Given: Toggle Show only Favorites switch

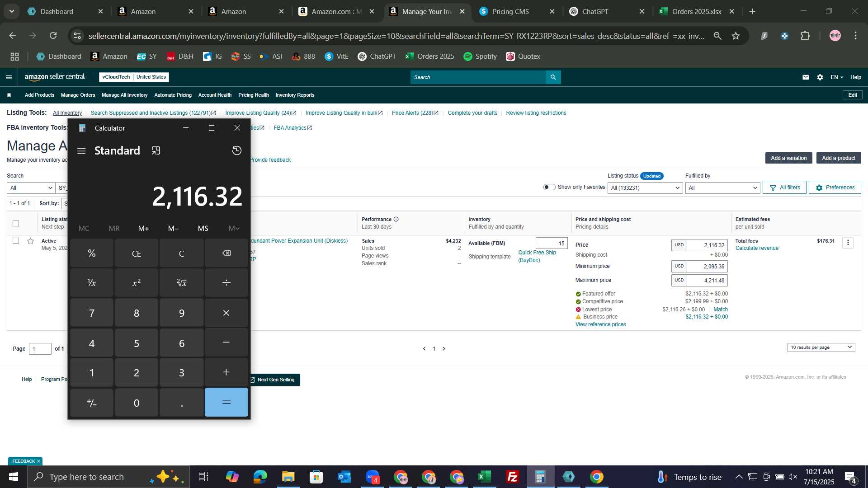Looking at the screenshot, I should 549,187.
